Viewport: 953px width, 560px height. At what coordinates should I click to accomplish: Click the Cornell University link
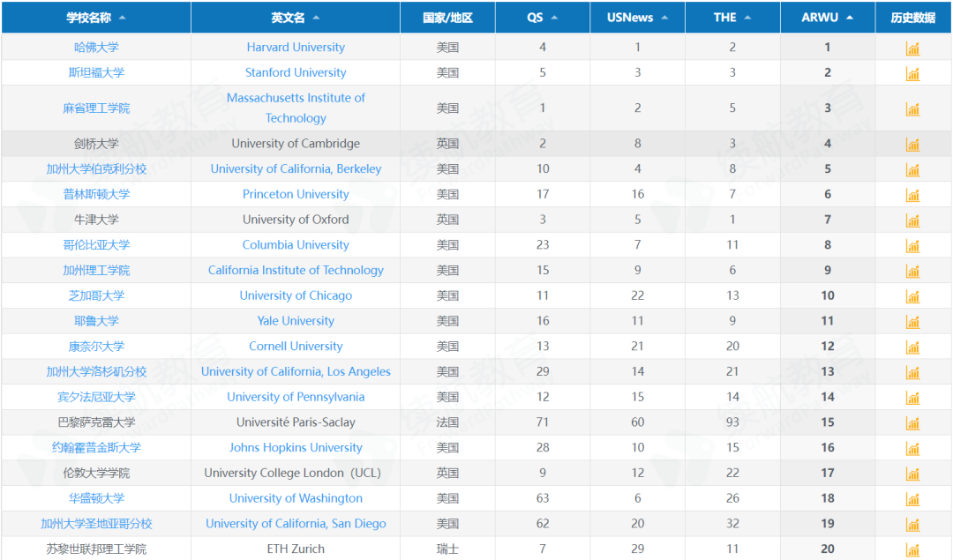296,347
